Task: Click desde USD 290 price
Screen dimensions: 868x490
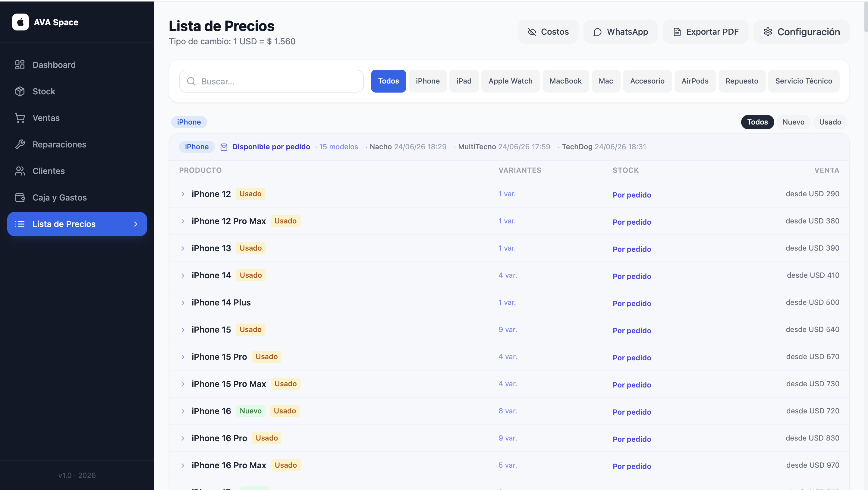Action: 813,194
